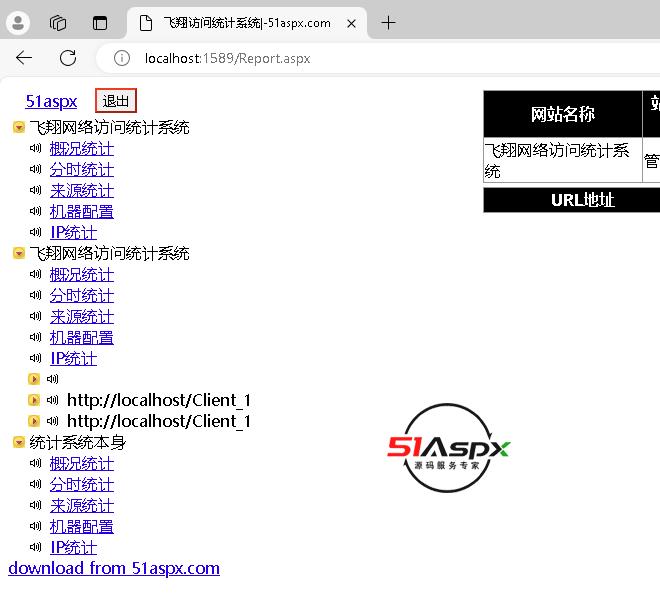This screenshot has width=660, height=608.
Task: Click speaker icon beside second group's IP统计
Action: pos(35,358)
